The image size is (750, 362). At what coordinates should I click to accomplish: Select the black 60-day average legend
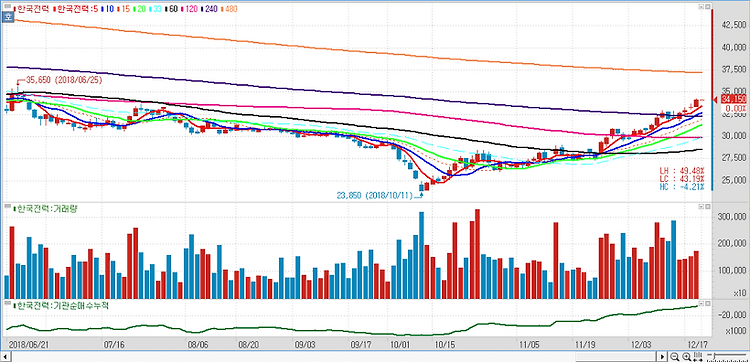click(x=170, y=9)
